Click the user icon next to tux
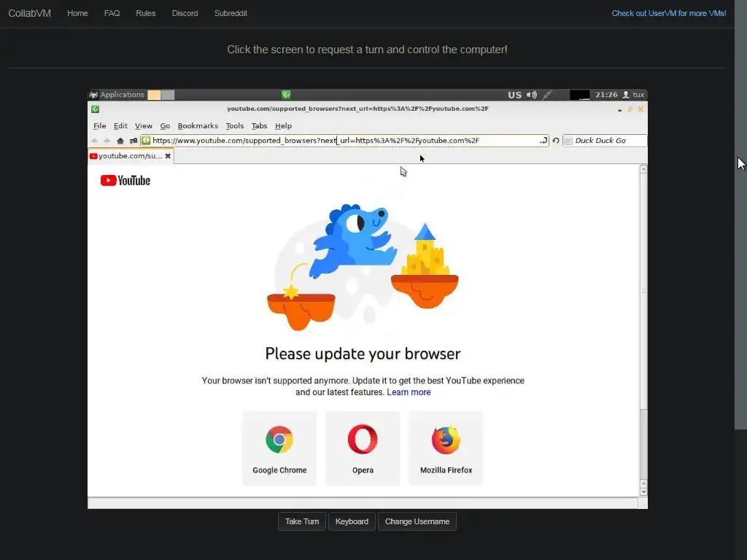Image resolution: width=747 pixels, height=560 pixels. coord(626,95)
